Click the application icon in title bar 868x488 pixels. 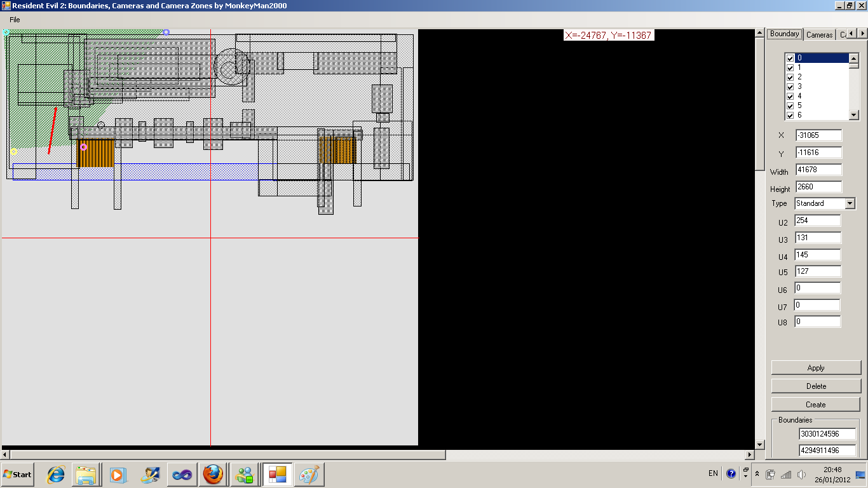(6, 6)
